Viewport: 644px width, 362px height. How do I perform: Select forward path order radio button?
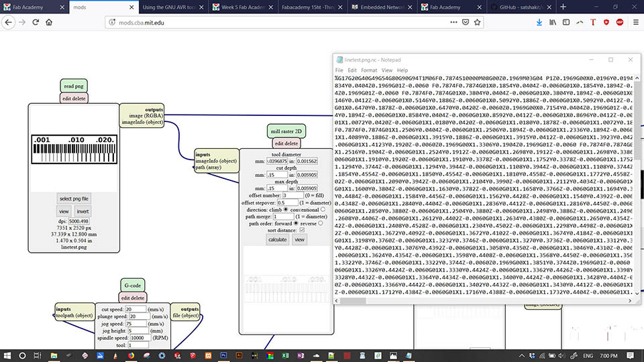[296, 223]
